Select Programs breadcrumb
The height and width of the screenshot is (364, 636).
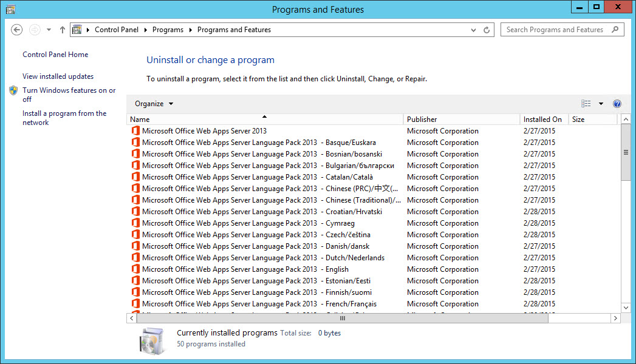168,30
